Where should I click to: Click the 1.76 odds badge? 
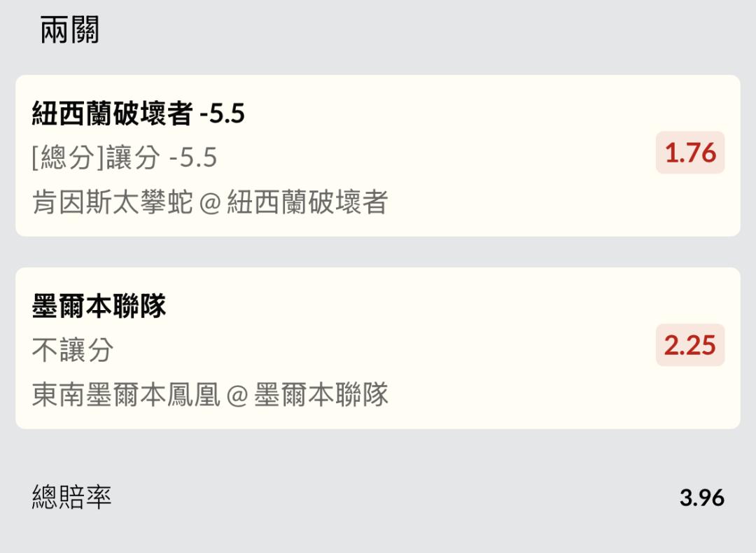pos(690,153)
